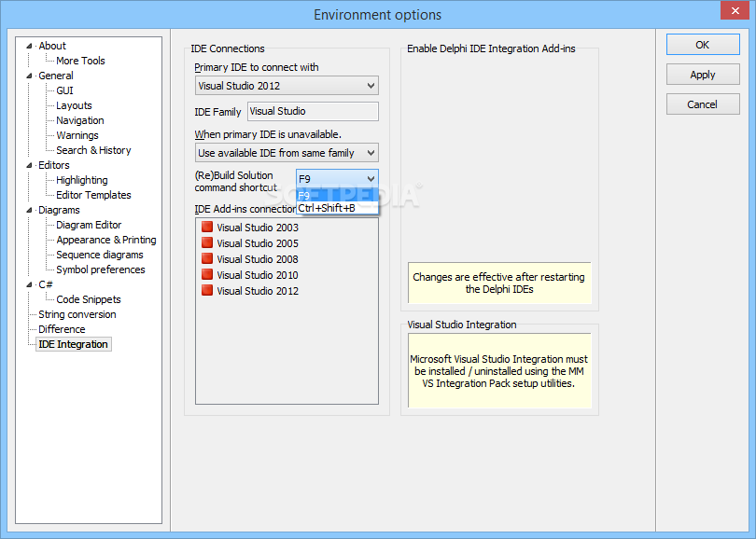Open the Primary IDE dropdown
Screen dimensions: 756x539
click(287, 86)
